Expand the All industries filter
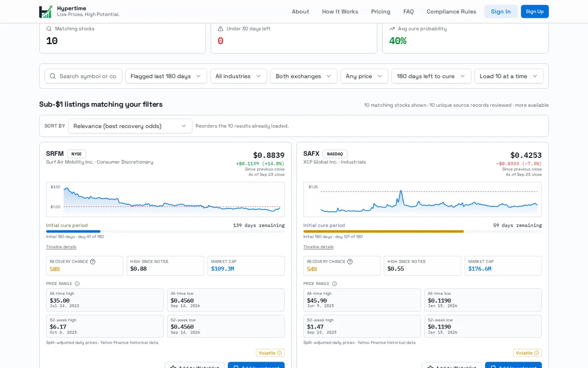 tap(238, 76)
